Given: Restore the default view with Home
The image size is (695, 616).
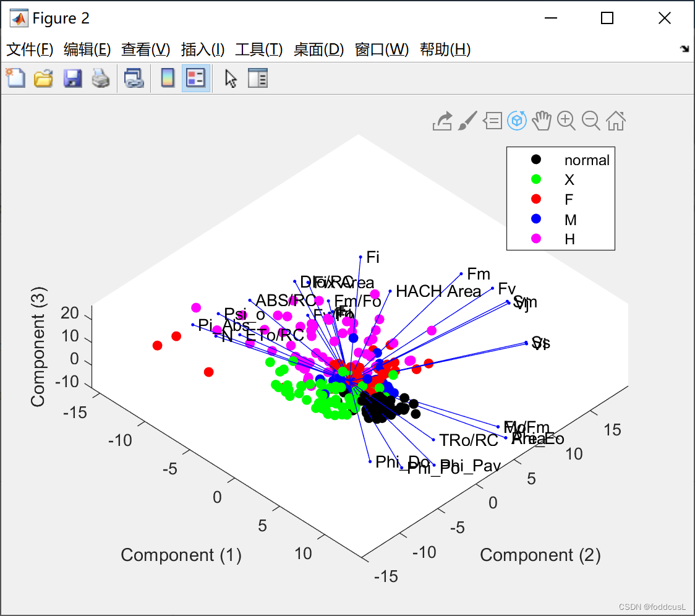Looking at the screenshot, I should click(x=615, y=121).
